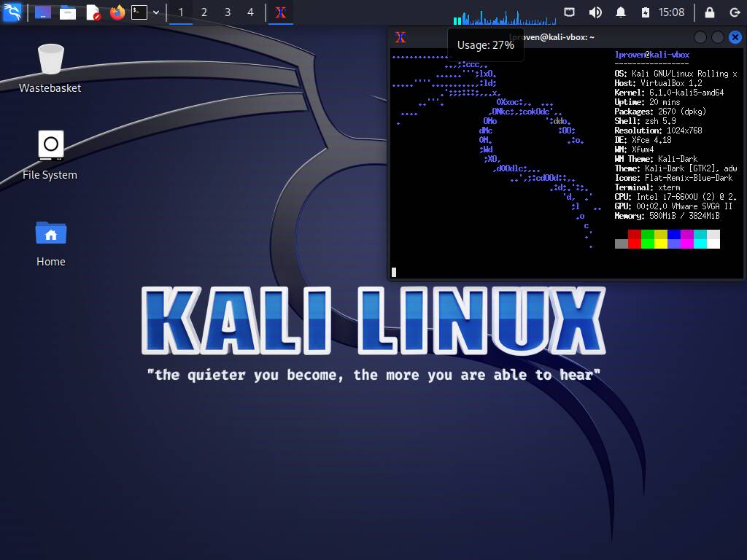The height and width of the screenshot is (560, 747).
Task: Expand the terminal launcher dropdown arrow
Action: (x=156, y=12)
